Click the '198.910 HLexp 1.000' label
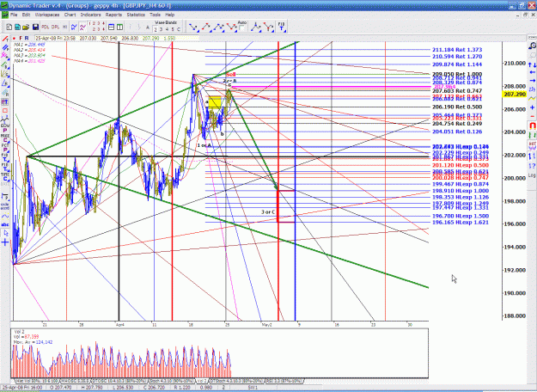 pyautogui.click(x=461, y=191)
